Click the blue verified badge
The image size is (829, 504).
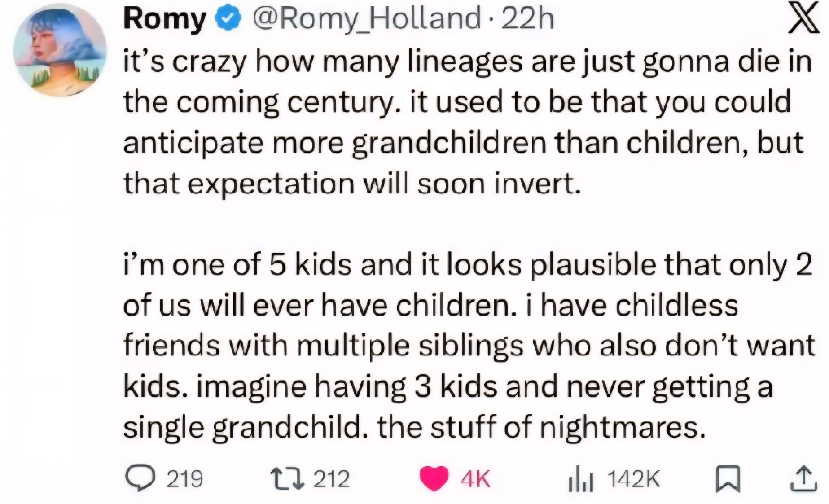228,19
